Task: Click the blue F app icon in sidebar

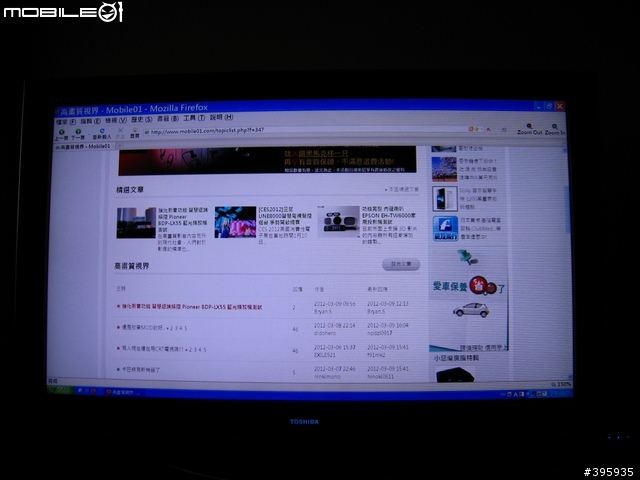Action: point(445,228)
